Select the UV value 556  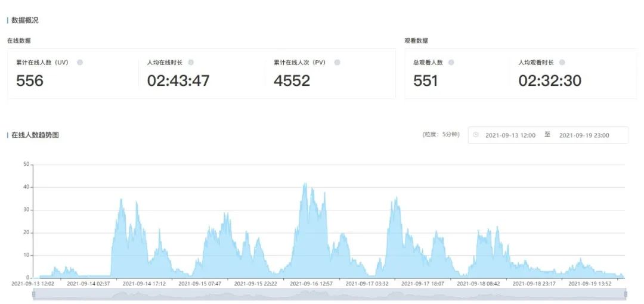tap(30, 80)
